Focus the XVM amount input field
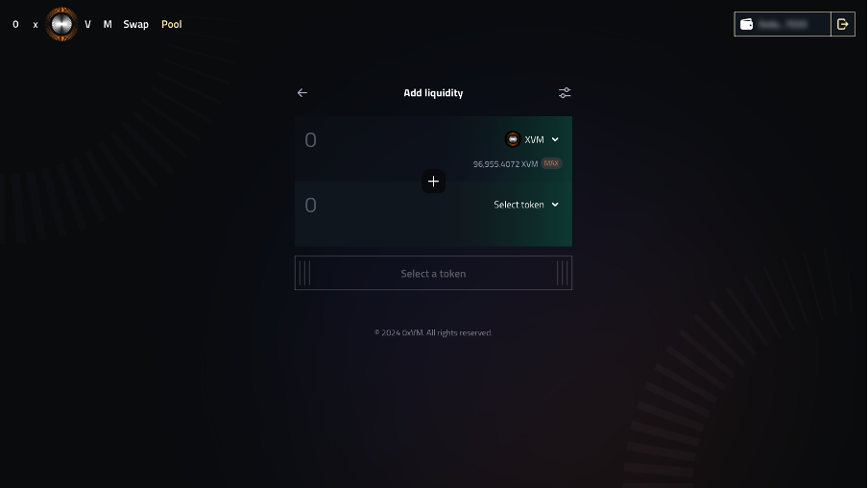Viewport: 868px width, 488px height. click(x=388, y=139)
